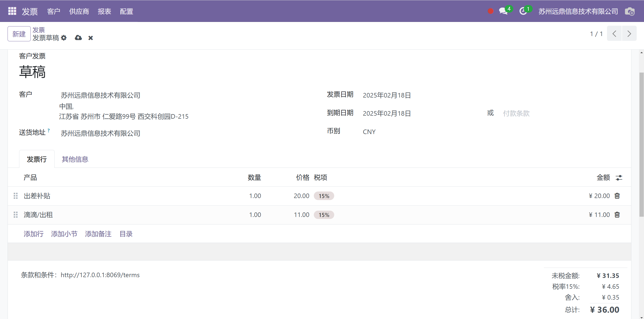Open the optional columns settings toggle
Screen dimensions: 644x319
click(619, 178)
